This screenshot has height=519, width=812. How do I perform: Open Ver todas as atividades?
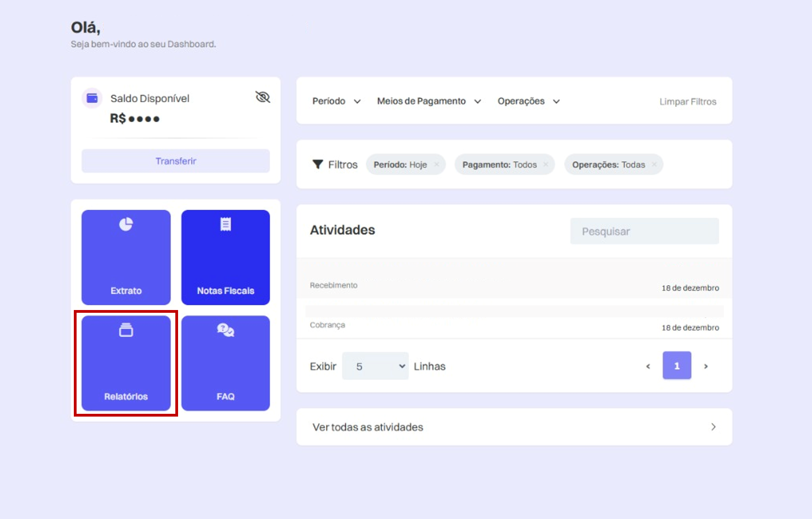514,427
